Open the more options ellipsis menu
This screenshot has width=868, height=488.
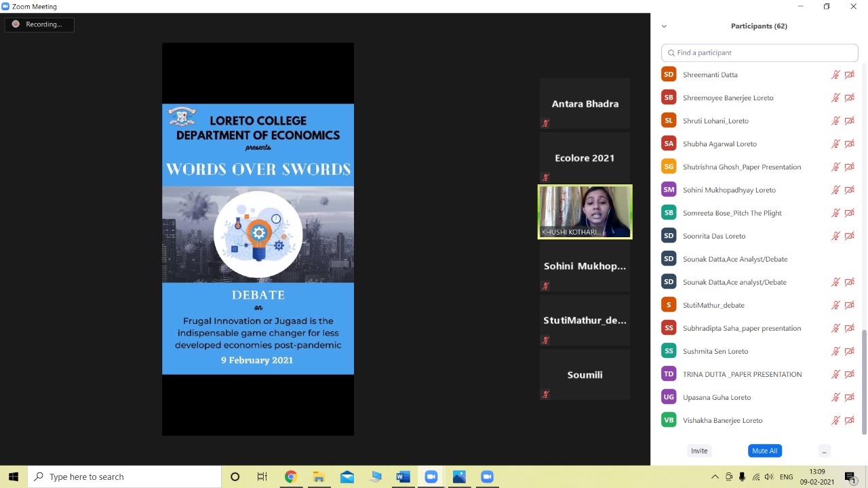(824, 451)
